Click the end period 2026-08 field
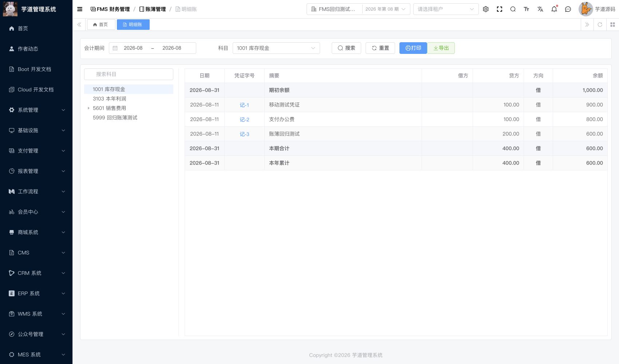 point(172,48)
